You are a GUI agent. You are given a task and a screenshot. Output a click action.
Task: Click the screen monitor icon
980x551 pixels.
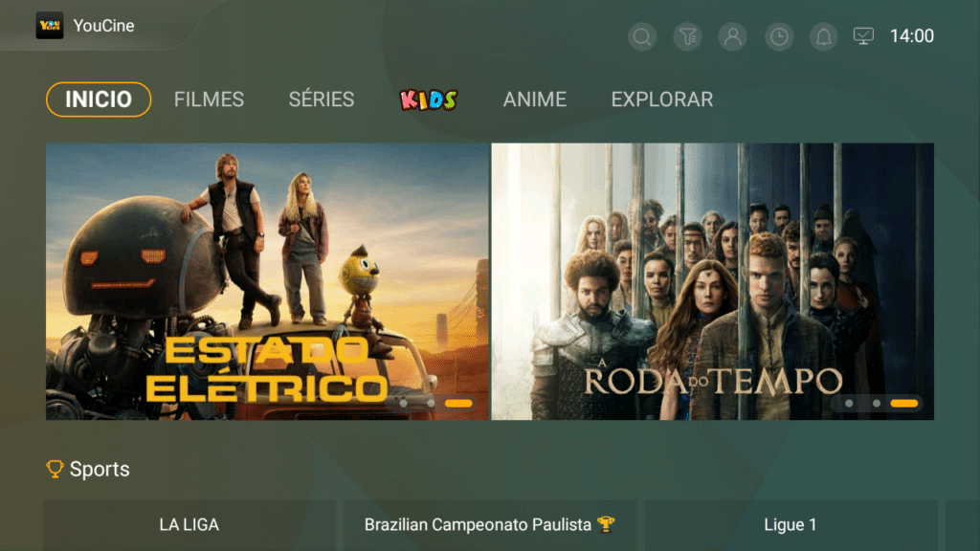pyautogui.click(x=864, y=36)
